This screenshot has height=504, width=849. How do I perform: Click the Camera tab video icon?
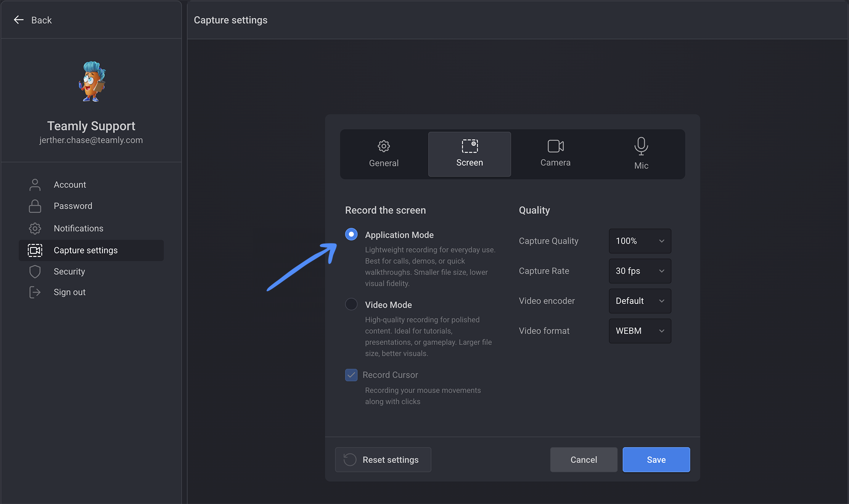click(555, 146)
